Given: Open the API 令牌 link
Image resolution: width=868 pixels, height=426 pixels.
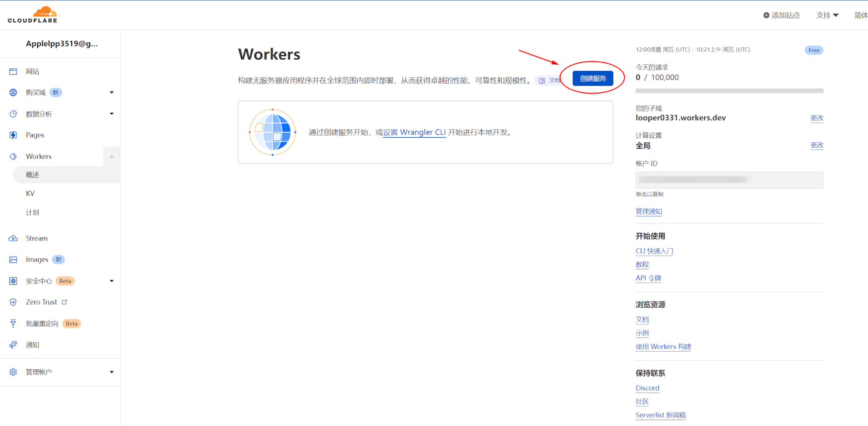Looking at the screenshot, I should 648,278.
